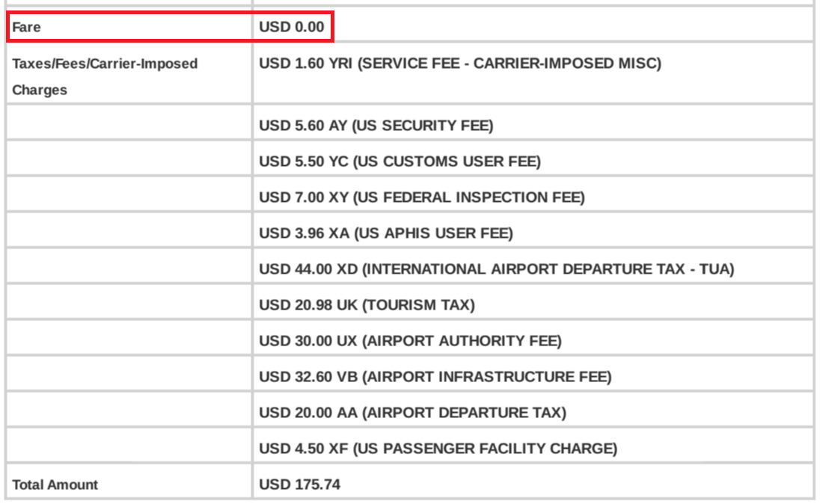Select the USD 175.74 total value
The image size is (820, 504).
(300, 485)
